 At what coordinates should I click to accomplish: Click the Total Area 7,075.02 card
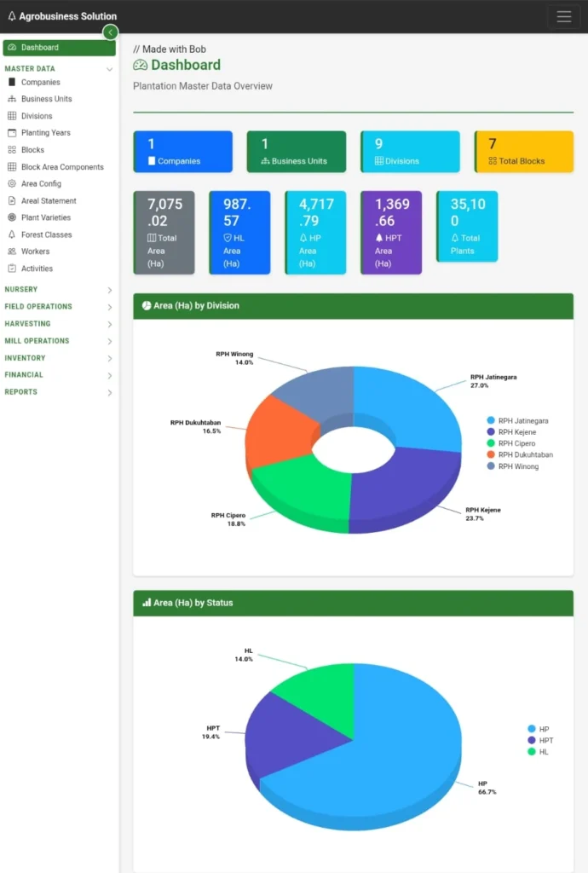coord(164,233)
